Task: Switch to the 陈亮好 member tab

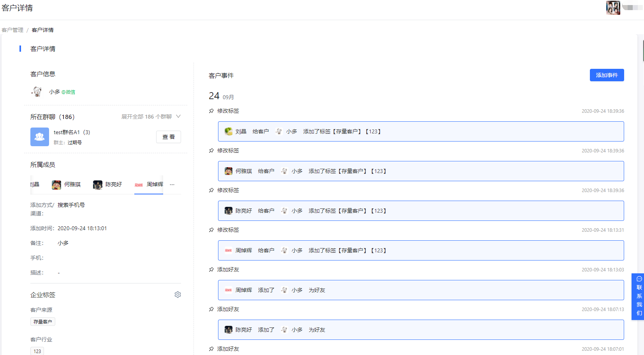Action: (x=108, y=185)
